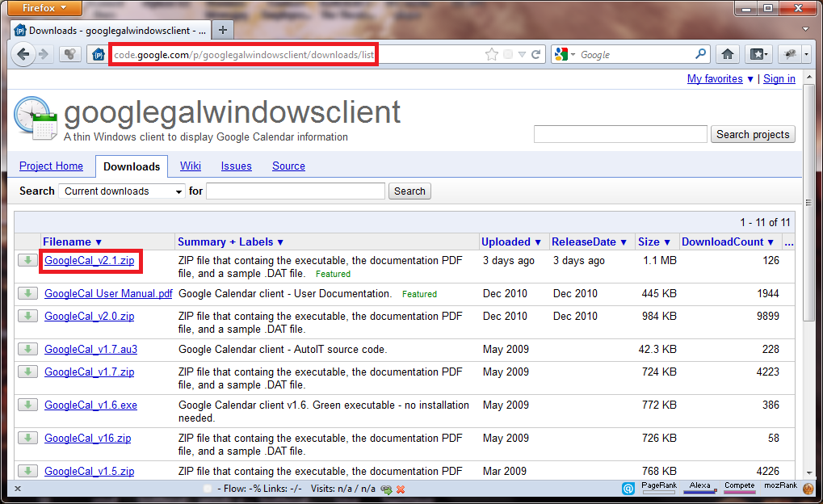Click the PageRank indicator in status bar
The height and width of the screenshot is (504, 823).
(659, 487)
